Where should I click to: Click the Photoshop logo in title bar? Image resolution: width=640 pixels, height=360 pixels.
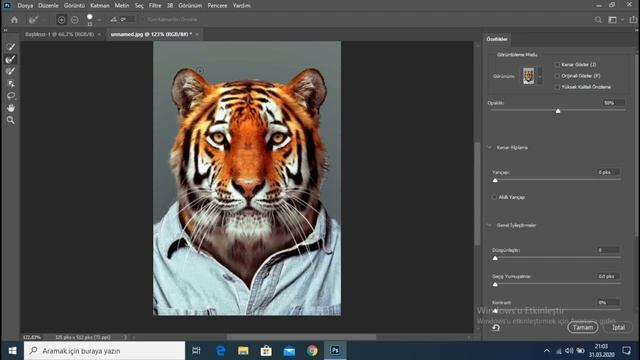7,5
